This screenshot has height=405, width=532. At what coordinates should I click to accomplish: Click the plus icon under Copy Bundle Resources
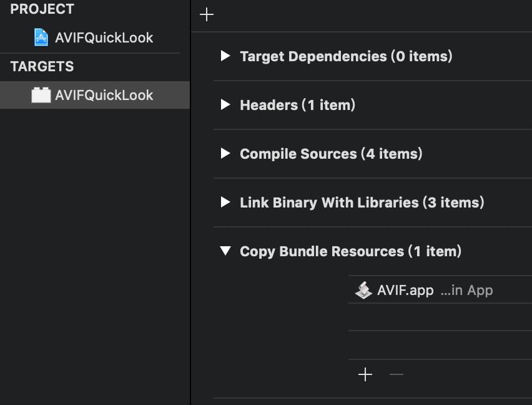tap(365, 374)
